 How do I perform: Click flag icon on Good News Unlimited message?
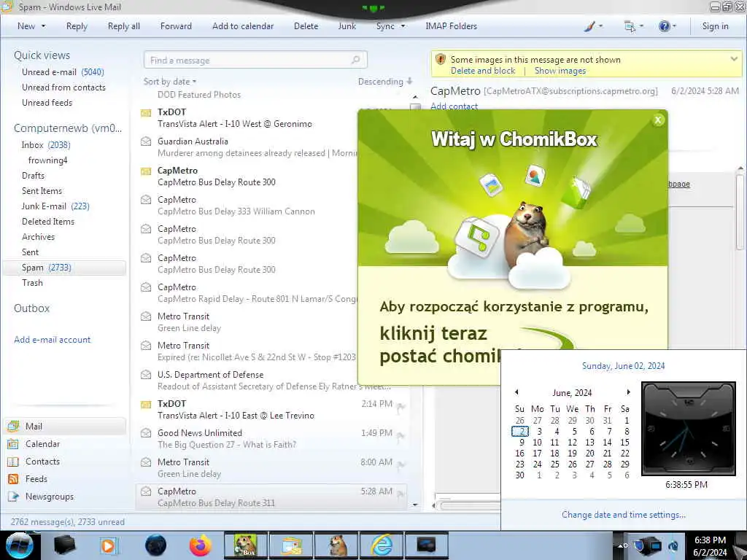point(400,435)
